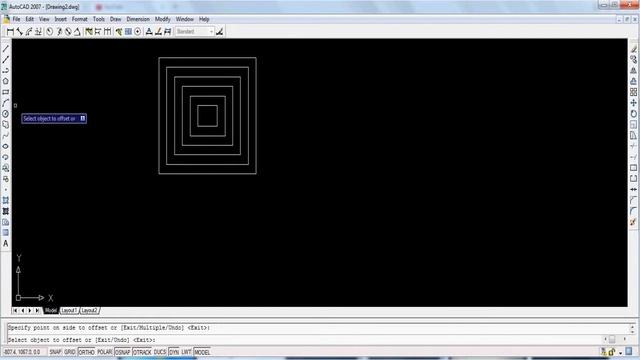Select the Circle tool
This screenshot has width=640, height=360.
point(6,114)
